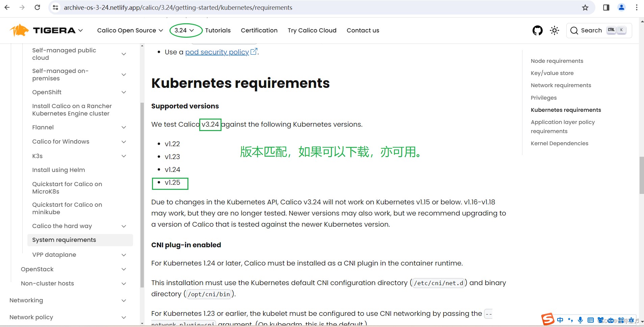View site information icon in address bar
This screenshot has height=327, width=644.
click(x=56, y=7)
